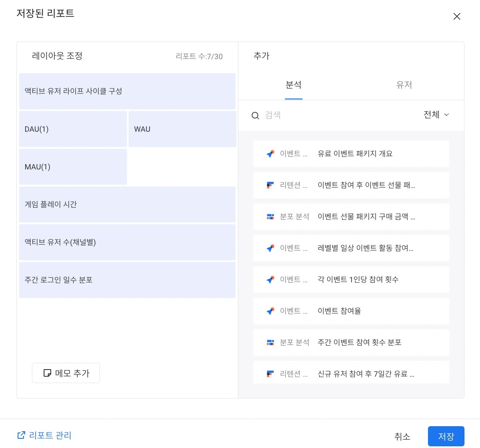480x448 pixels.
Task: Click the memo note icon in 메모 추가
Action: (47, 373)
